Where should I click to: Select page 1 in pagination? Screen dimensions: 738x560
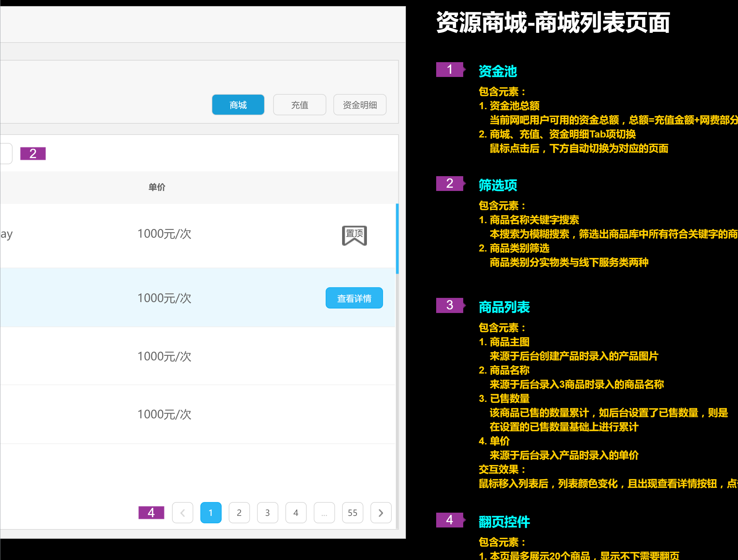point(211,512)
